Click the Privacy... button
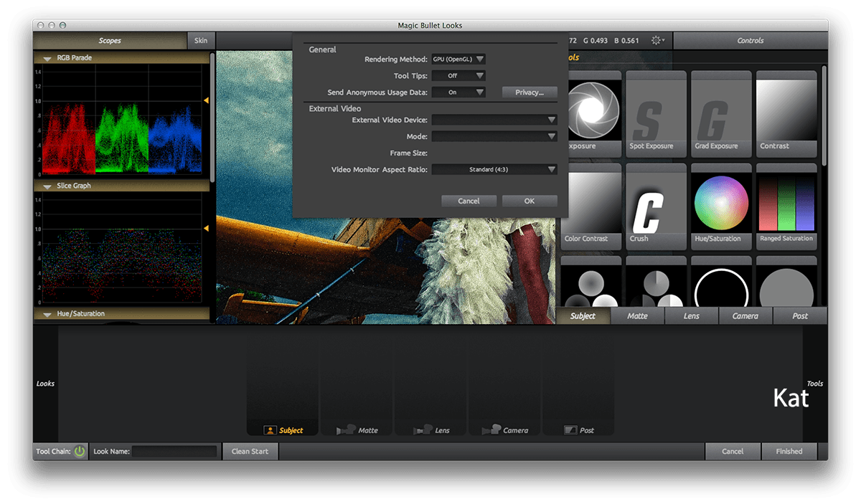 530,92
